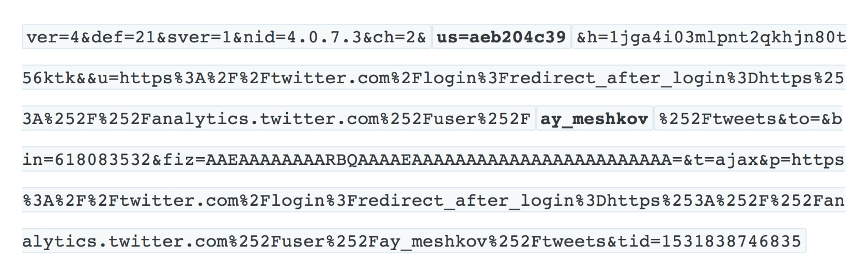Click the non-bold ay_meshkov in last line
The height and width of the screenshot is (275, 868).
tap(433, 241)
